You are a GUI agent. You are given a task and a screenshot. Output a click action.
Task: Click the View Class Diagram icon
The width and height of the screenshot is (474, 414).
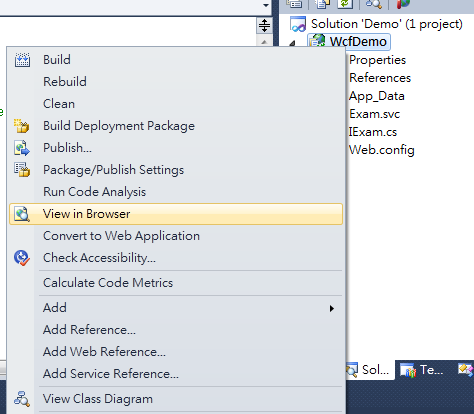pyautogui.click(x=22, y=399)
